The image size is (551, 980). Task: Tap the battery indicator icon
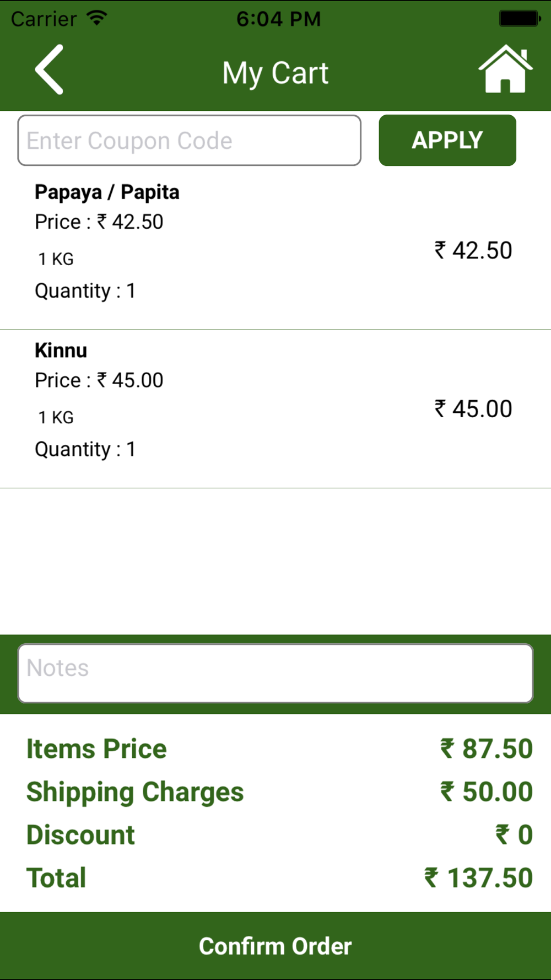[520, 19]
